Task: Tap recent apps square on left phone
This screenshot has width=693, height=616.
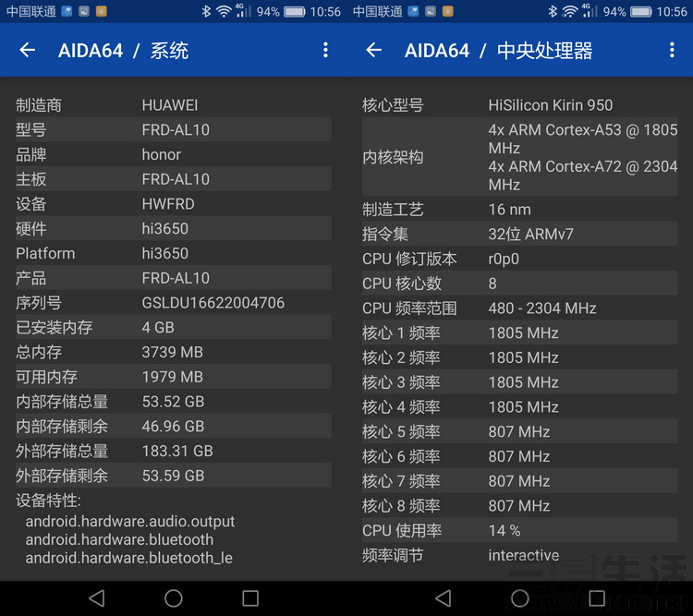Action: [250, 598]
